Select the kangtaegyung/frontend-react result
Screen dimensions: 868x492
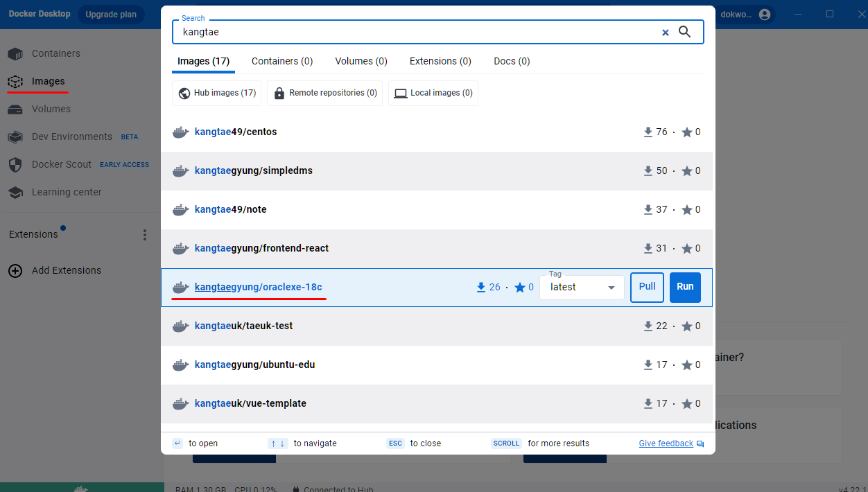tap(437, 249)
